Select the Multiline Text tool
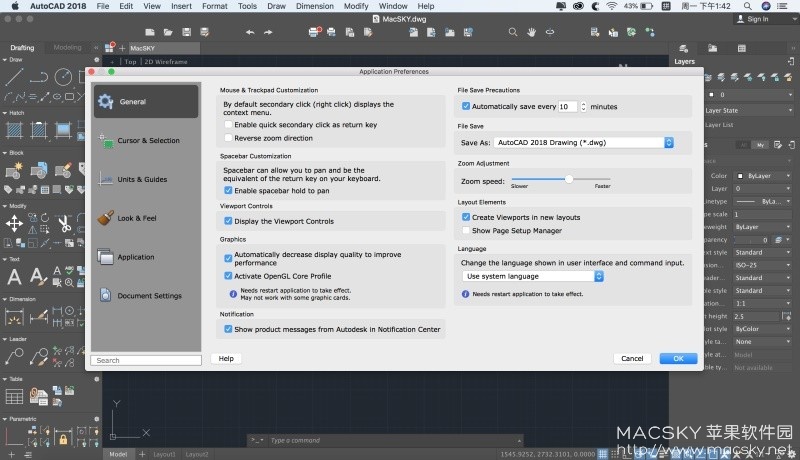 point(14,276)
